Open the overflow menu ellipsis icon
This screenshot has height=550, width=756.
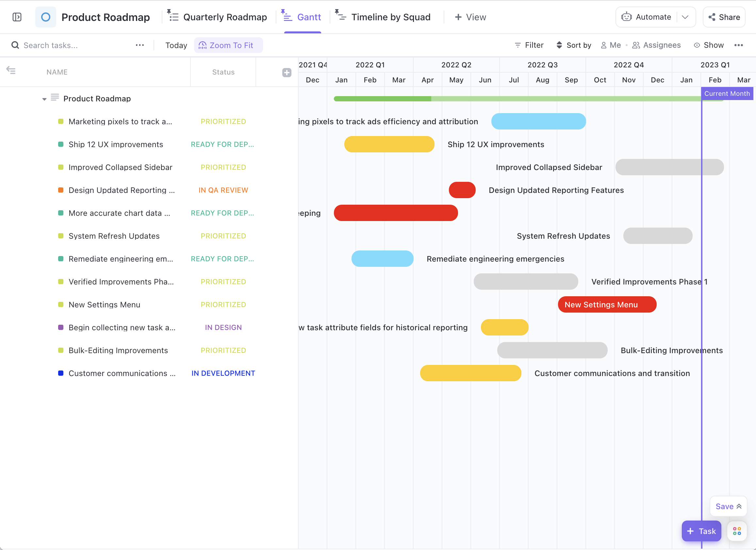739,45
